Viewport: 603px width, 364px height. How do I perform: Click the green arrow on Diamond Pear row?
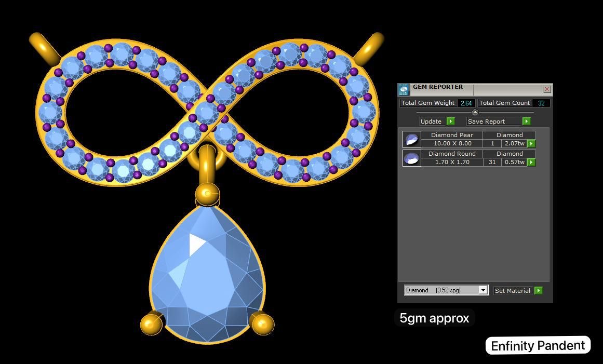pyautogui.click(x=531, y=143)
